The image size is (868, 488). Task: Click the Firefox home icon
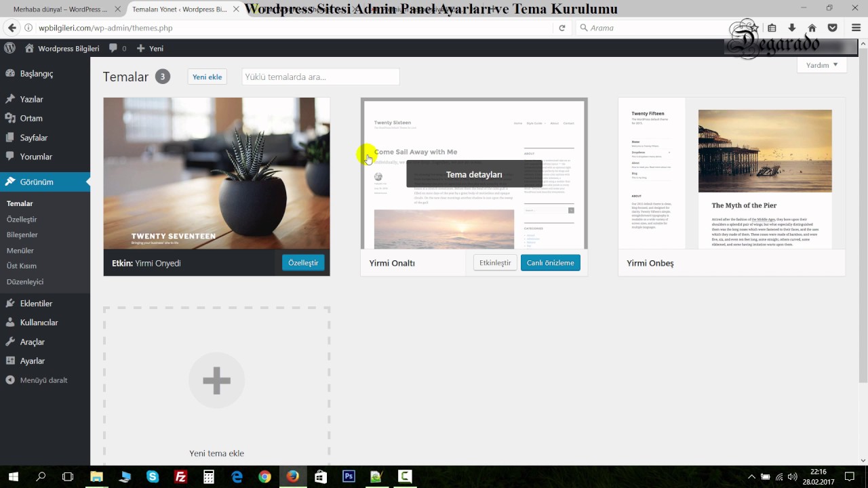[812, 28]
